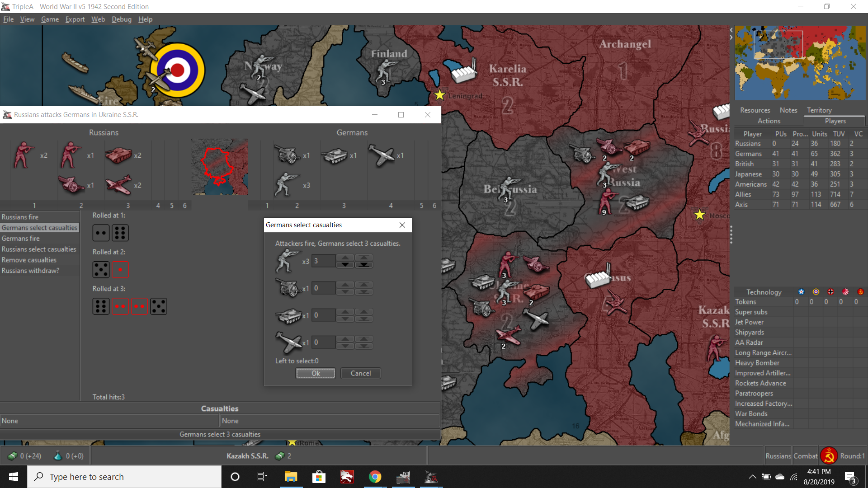868x488 pixels.
Task: Switch to the Notes tab
Action: (x=788, y=110)
